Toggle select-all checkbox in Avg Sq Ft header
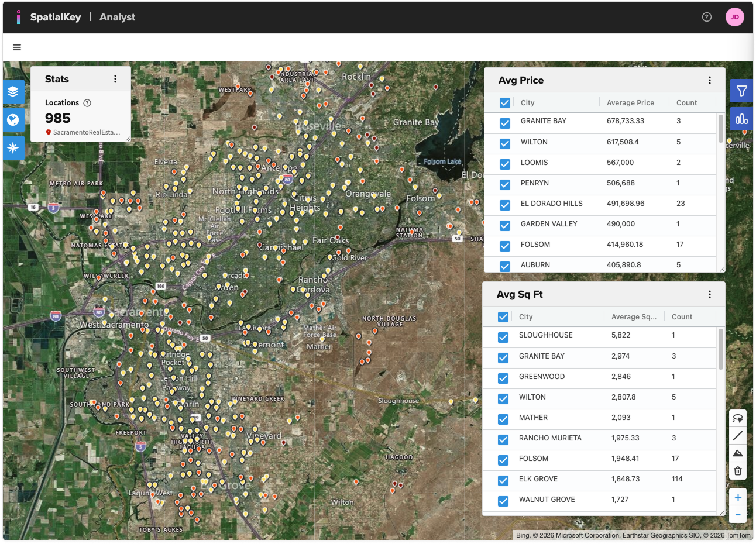 pos(503,317)
